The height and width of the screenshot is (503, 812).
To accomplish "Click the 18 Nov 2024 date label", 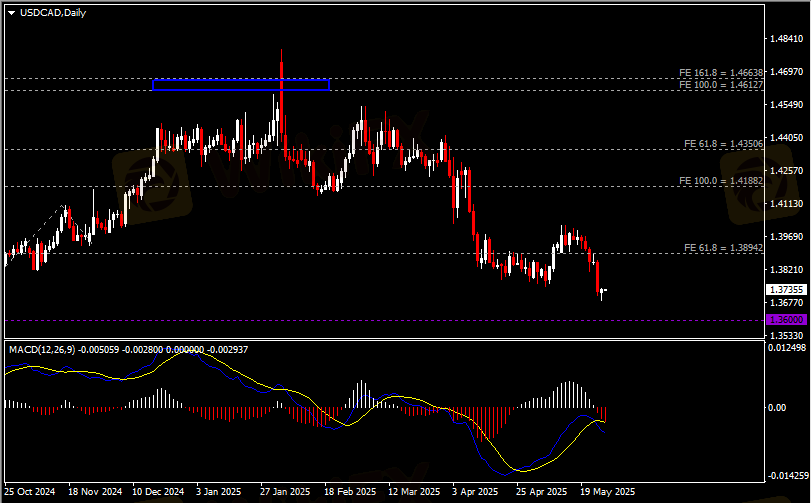I will point(95,492).
